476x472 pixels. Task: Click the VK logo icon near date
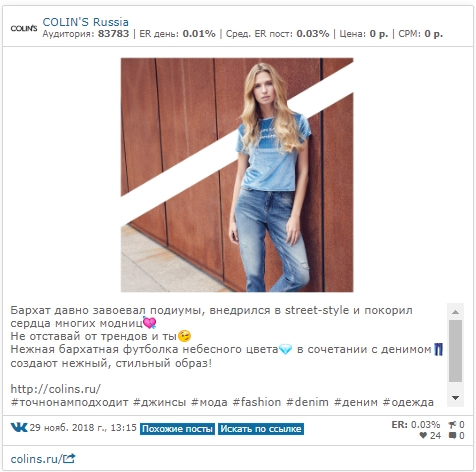tap(19, 427)
